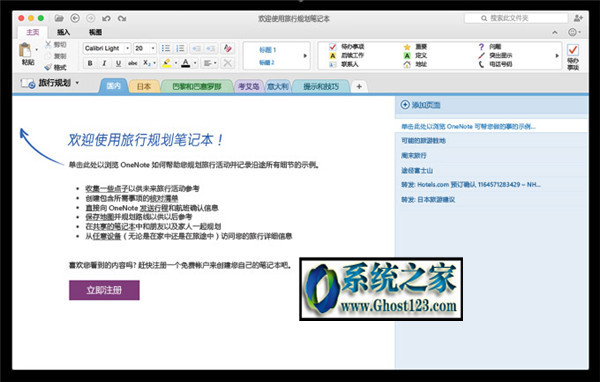The image size is (600, 382).
Task: Open the 日本 section tab
Action: pos(144,87)
